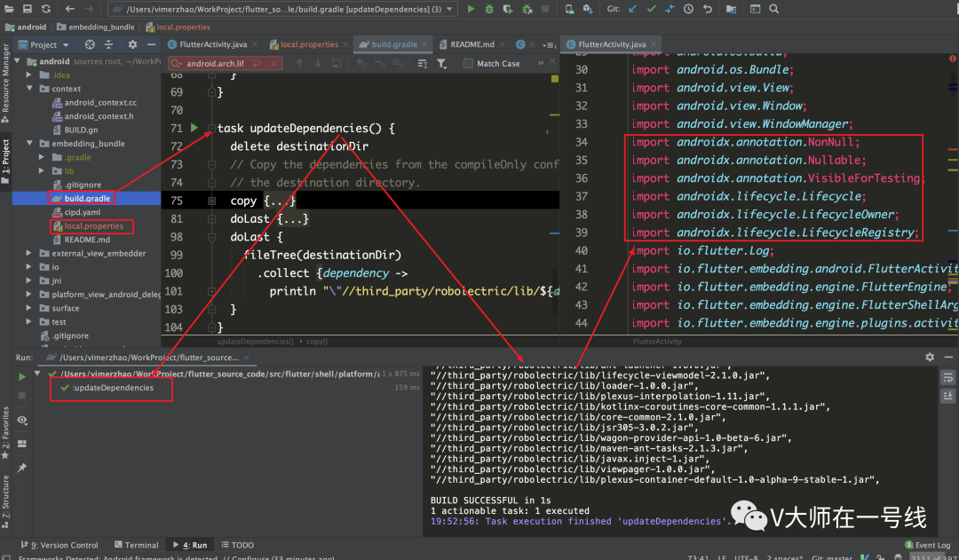The width and height of the screenshot is (959, 560).
Task: Click the Back navigation arrow
Action: [70, 9]
